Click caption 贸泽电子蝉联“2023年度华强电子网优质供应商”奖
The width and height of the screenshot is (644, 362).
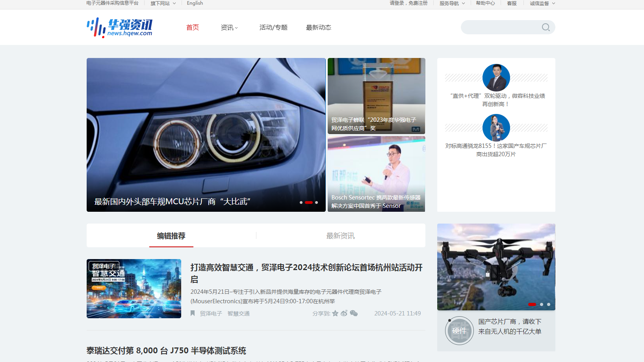[x=374, y=124]
